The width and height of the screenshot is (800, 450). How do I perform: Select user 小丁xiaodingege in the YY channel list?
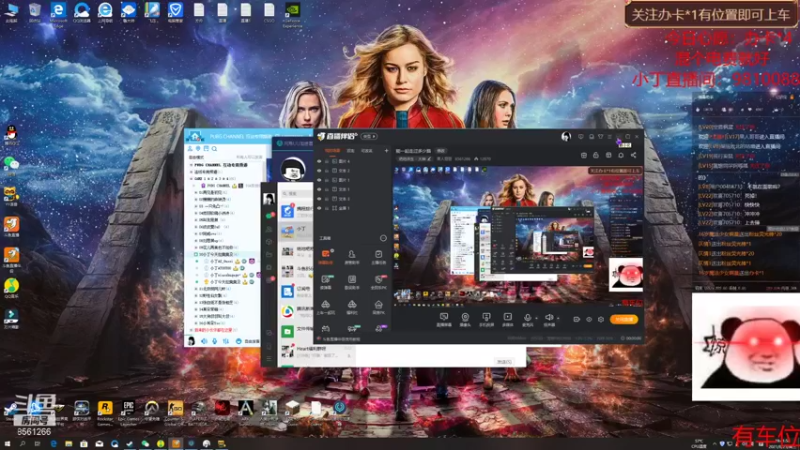tap(224, 275)
